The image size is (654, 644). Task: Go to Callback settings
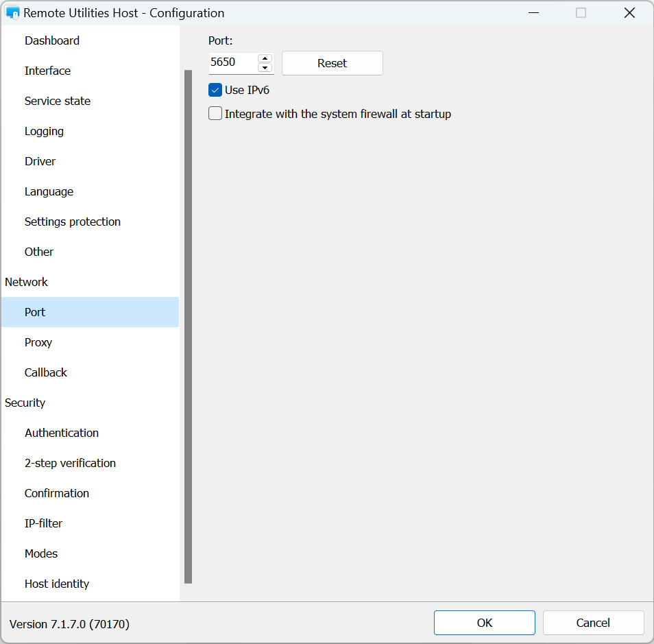(90, 372)
